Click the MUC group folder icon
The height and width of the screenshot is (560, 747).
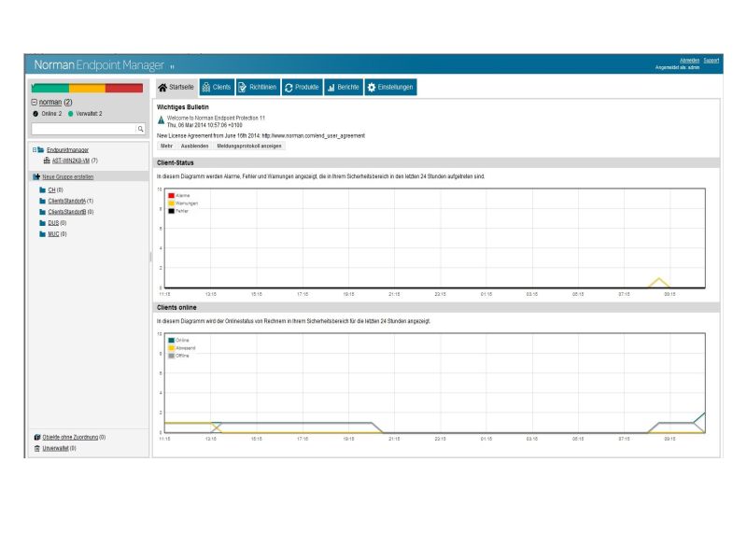[42, 234]
